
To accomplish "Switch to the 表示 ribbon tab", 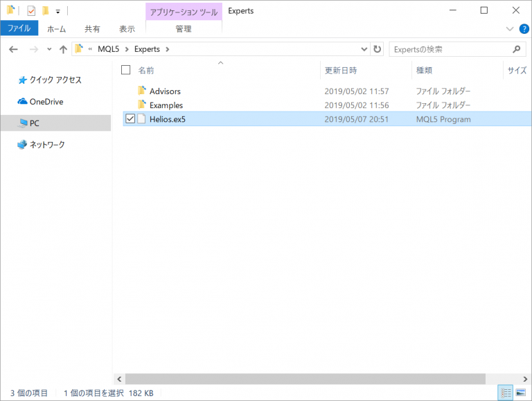I will pos(127,29).
